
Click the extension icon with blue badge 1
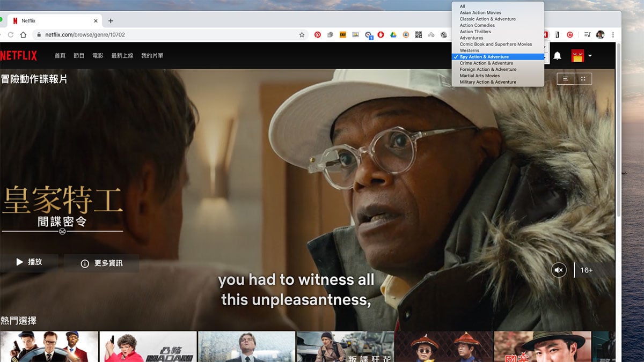pos(369,35)
